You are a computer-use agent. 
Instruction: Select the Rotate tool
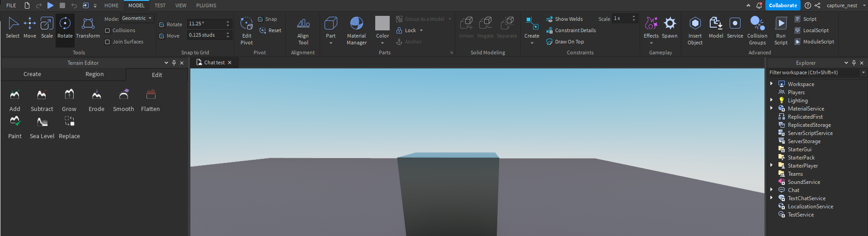(x=65, y=28)
